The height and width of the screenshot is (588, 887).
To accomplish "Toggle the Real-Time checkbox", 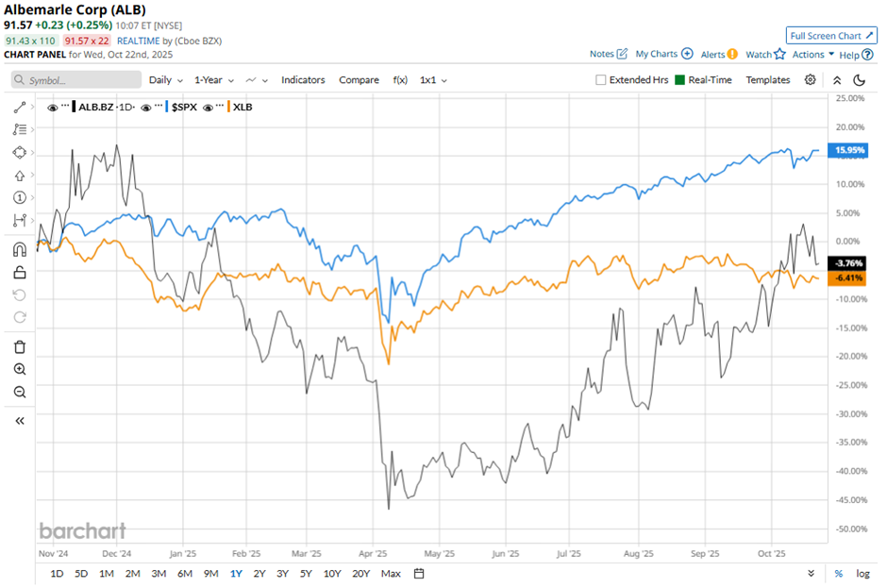I will (x=678, y=80).
